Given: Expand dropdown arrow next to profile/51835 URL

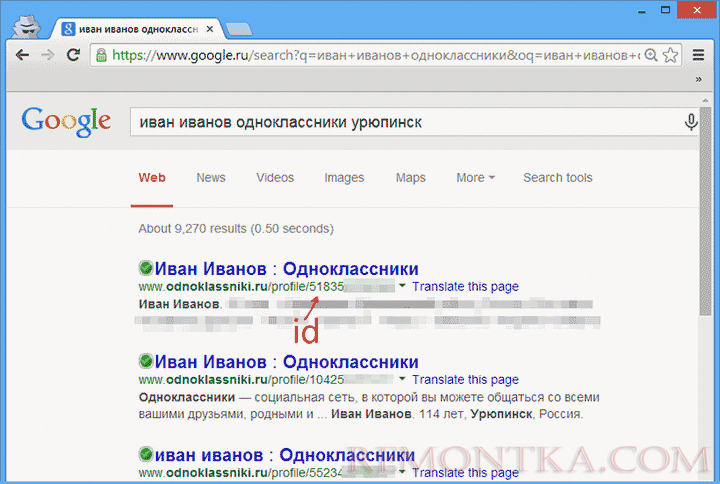Looking at the screenshot, I should [x=402, y=286].
